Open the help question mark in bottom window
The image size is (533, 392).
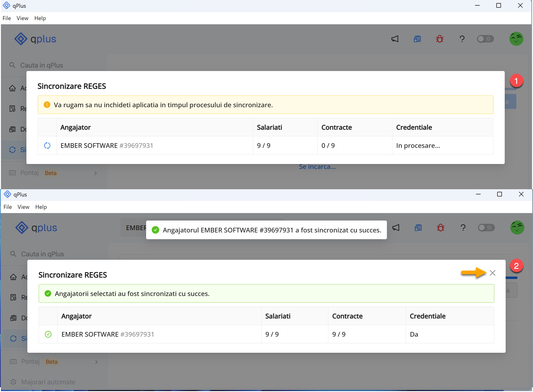click(x=463, y=228)
